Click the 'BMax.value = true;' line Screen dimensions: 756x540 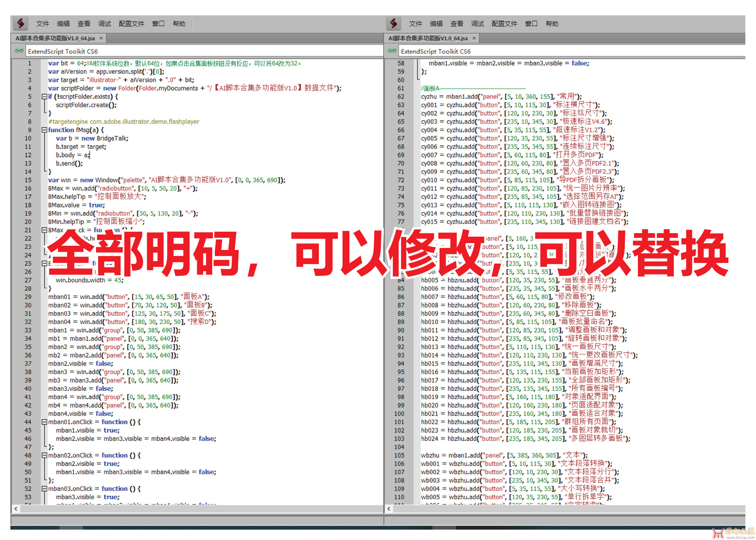pos(76,205)
